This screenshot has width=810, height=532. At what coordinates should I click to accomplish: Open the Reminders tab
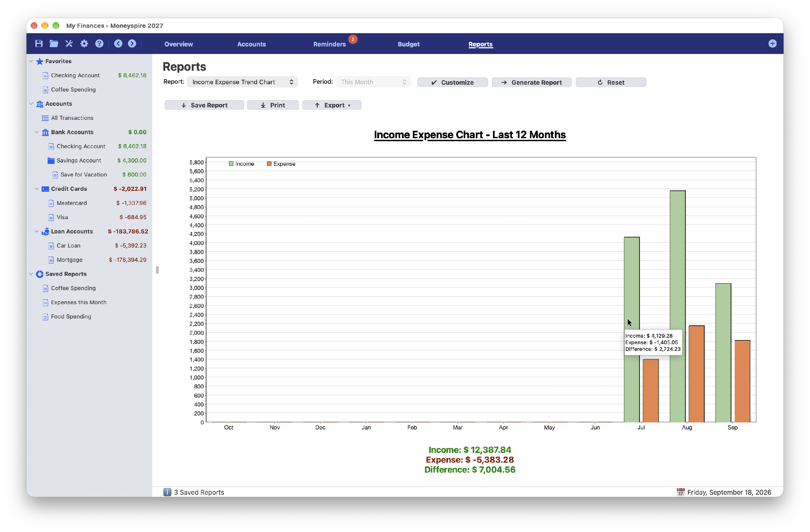point(329,44)
